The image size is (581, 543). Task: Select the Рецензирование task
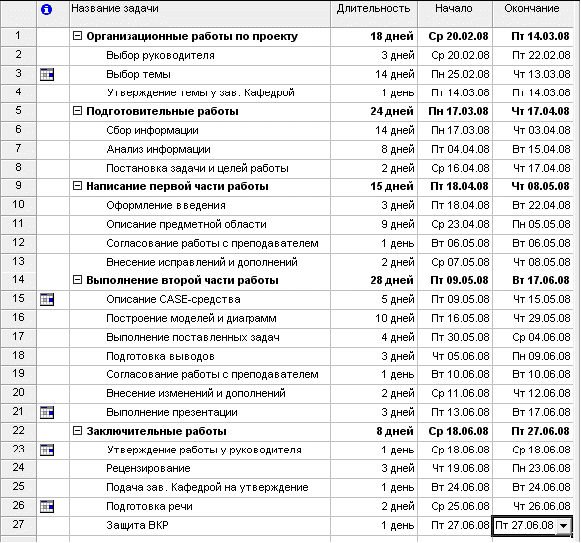click(x=148, y=468)
